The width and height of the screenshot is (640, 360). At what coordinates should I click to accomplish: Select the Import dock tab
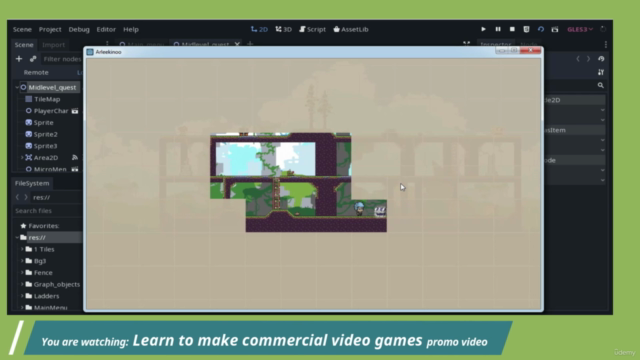(53, 45)
